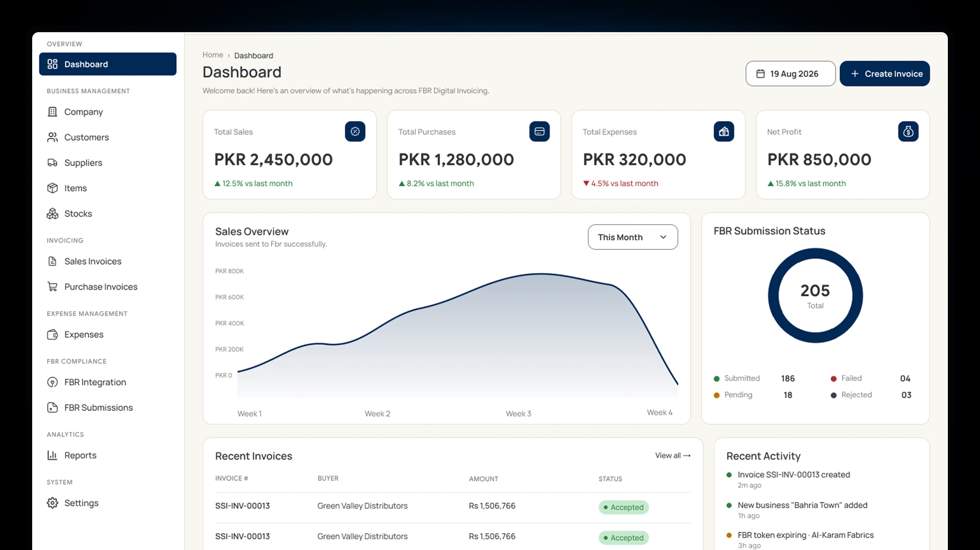Open the Reports page
The height and width of the screenshot is (550, 980).
point(108,455)
